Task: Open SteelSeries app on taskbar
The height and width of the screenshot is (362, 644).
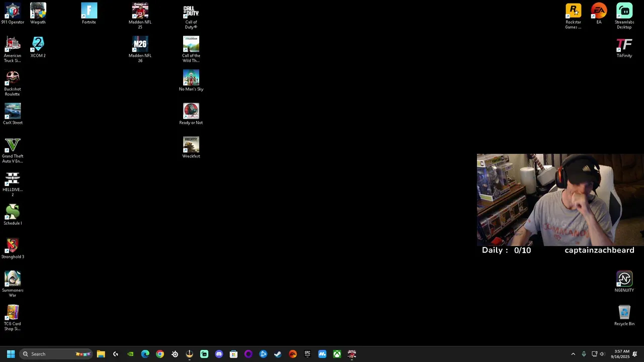Action: [175, 354]
